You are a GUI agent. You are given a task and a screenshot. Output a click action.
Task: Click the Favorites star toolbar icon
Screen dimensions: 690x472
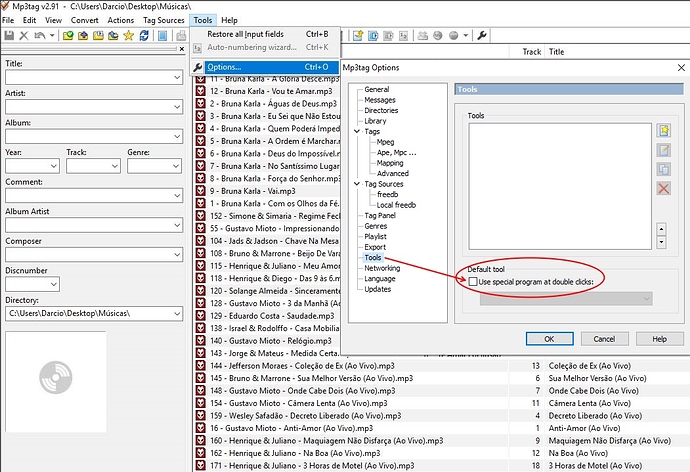[x=128, y=36]
